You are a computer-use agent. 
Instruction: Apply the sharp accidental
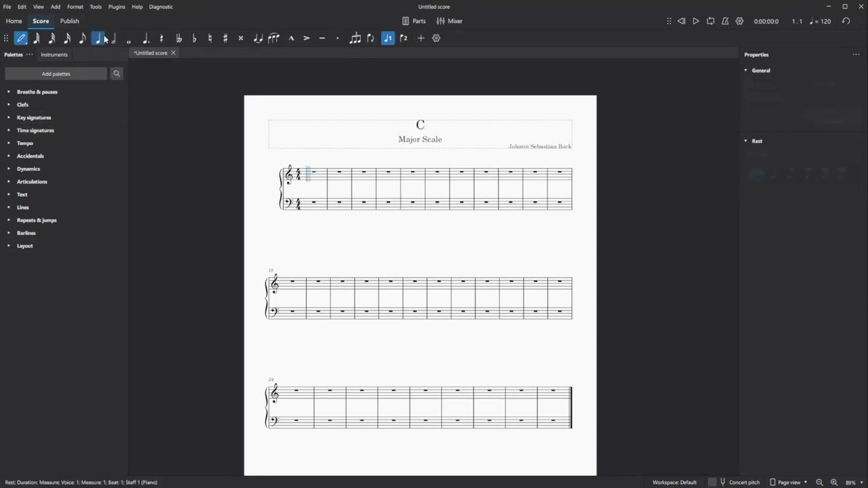click(x=225, y=39)
